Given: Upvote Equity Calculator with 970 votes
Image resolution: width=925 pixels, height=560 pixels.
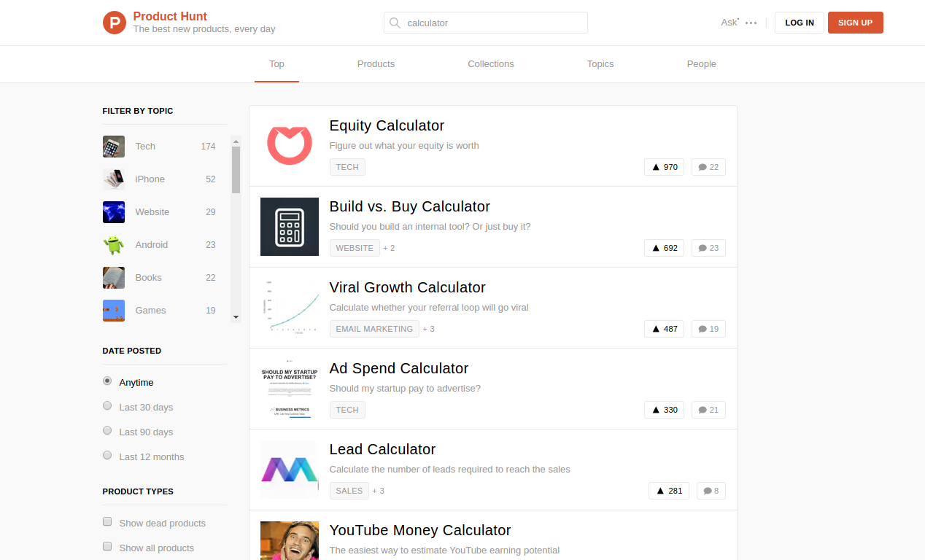Looking at the screenshot, I should coord(664,167).
